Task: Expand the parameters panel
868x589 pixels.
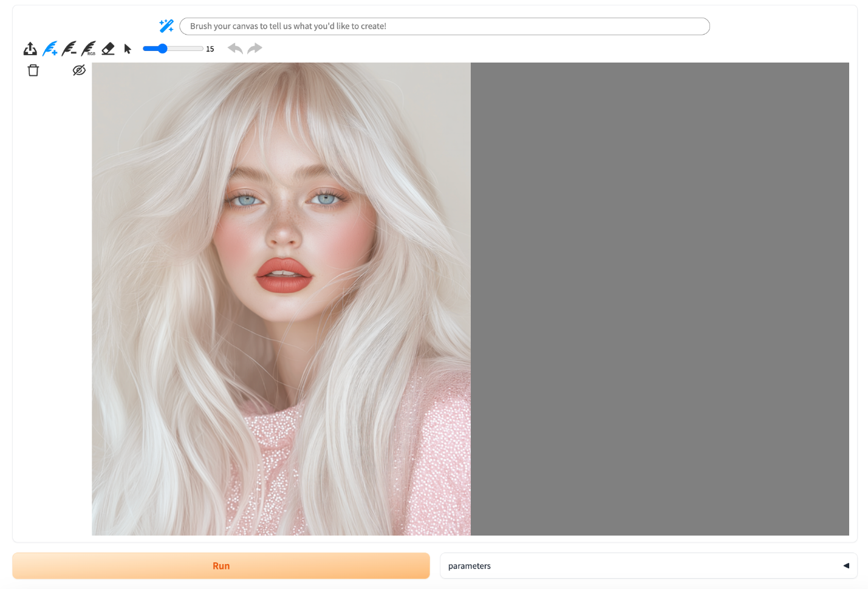Action: point(649,566)
